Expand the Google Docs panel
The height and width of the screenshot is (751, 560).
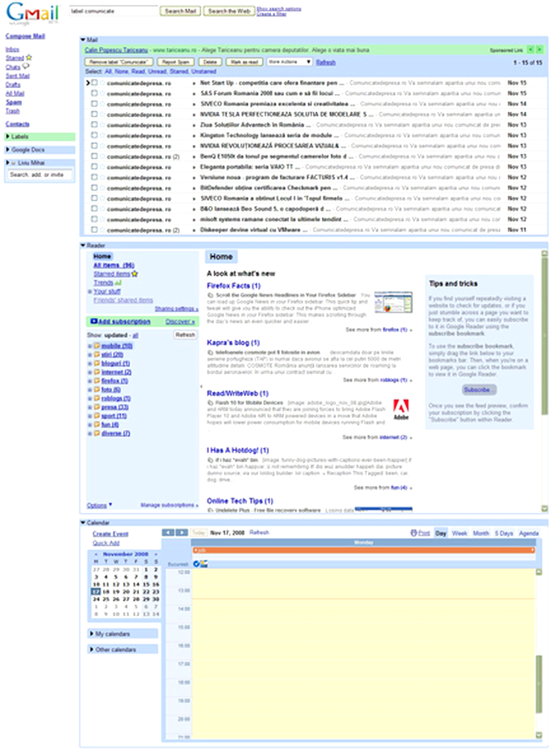[x=7, y=150]
